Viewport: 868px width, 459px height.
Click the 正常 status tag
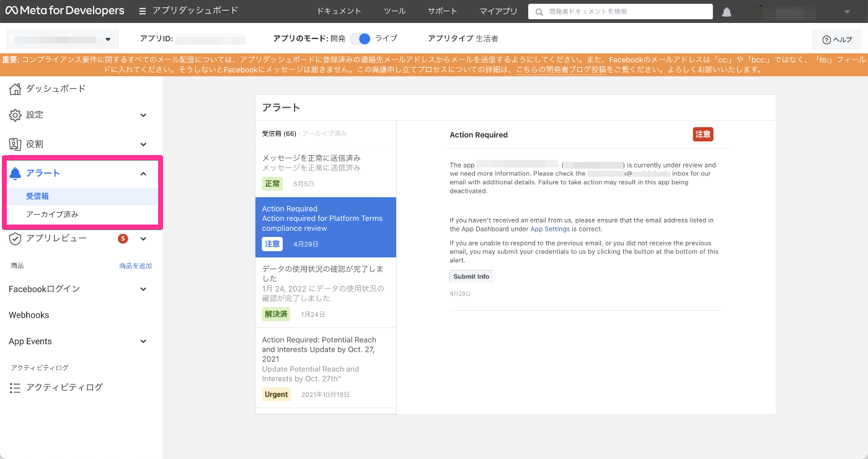coord(273,184)
